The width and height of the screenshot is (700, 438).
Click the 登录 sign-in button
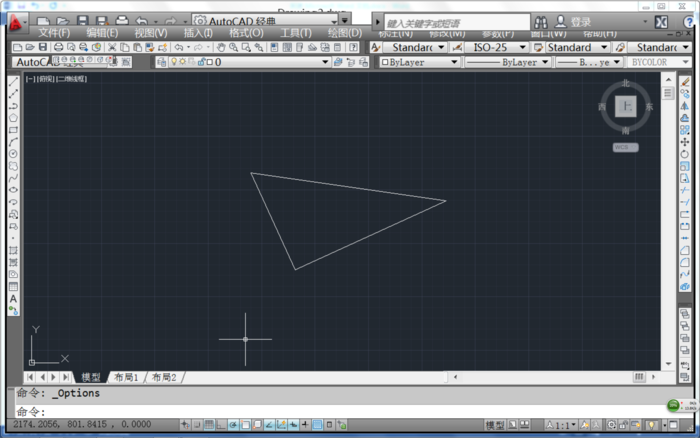580,21
